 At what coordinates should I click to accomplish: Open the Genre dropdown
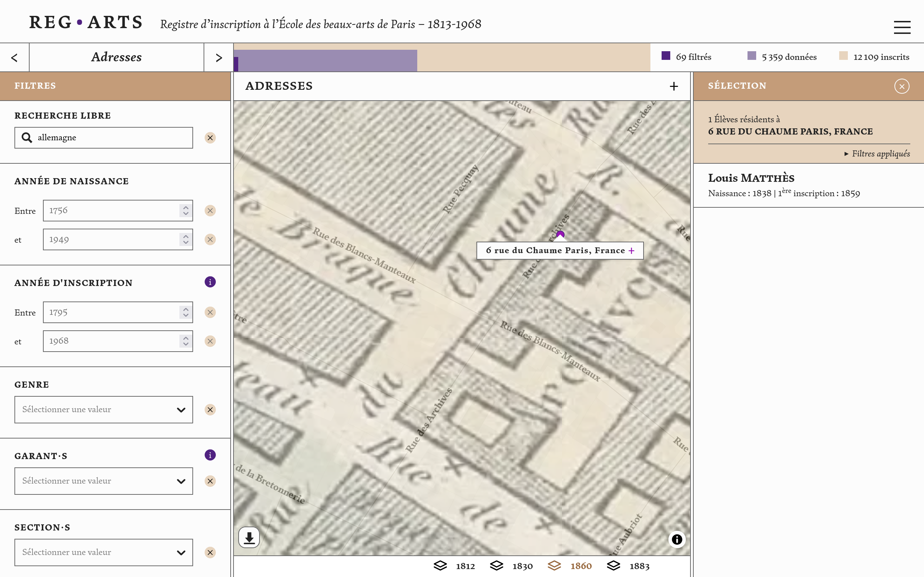coord(104,409)
